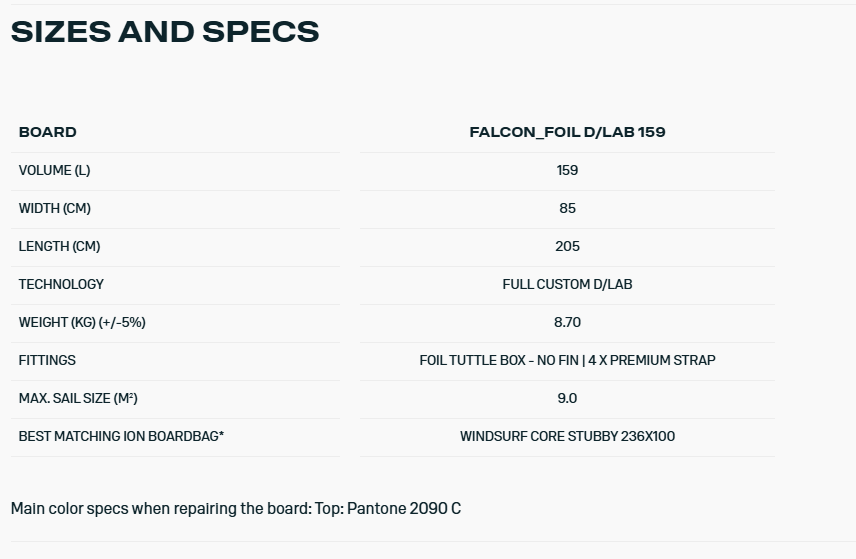Click the MAX. SAIL SIZE (M²) label
The width and height of the screenshot is (856, 559).
coord(78,398)
